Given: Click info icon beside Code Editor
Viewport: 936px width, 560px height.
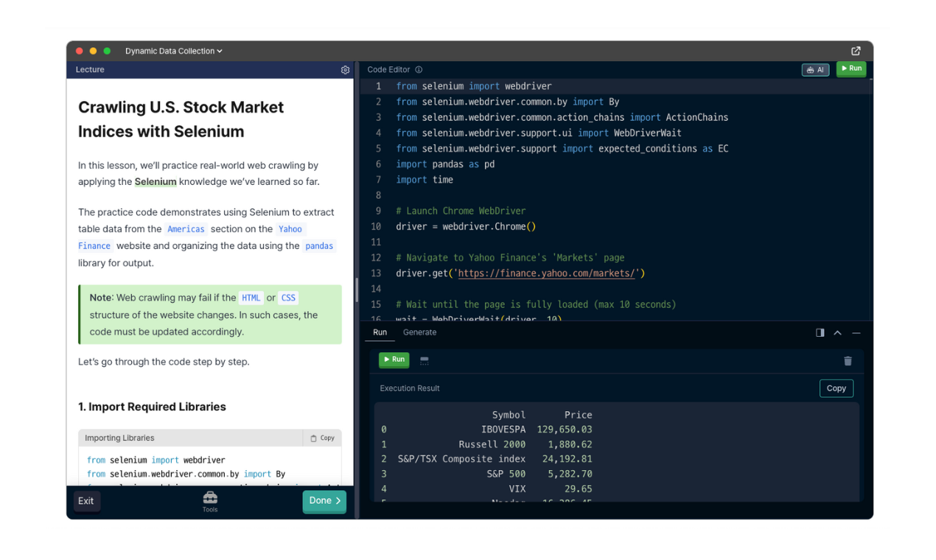Looking at the screenshot, I should click(419, 70).
